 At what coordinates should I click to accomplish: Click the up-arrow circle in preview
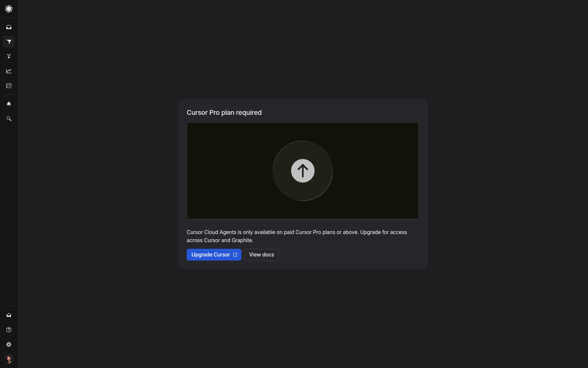click(x=303, y=171)
